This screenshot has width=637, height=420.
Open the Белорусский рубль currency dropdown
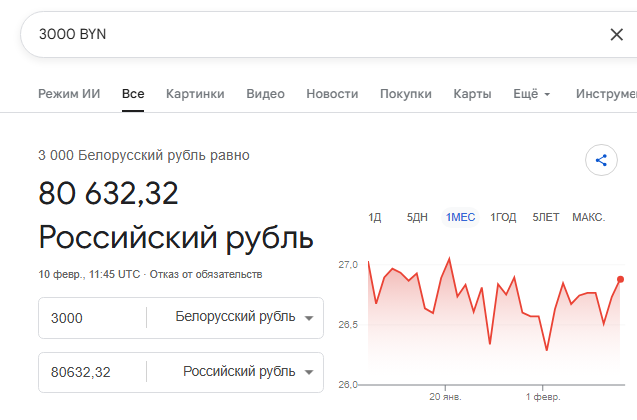click(244, 318)
